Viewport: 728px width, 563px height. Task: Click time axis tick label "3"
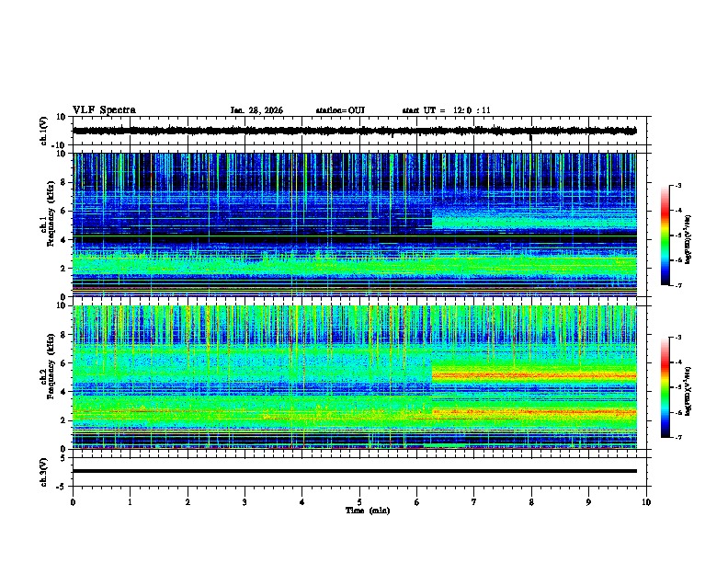[x=245, y=502]
